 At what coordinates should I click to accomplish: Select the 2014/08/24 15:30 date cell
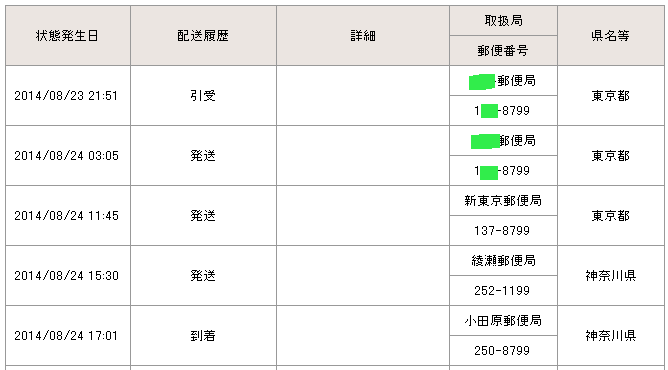point(68,276)
